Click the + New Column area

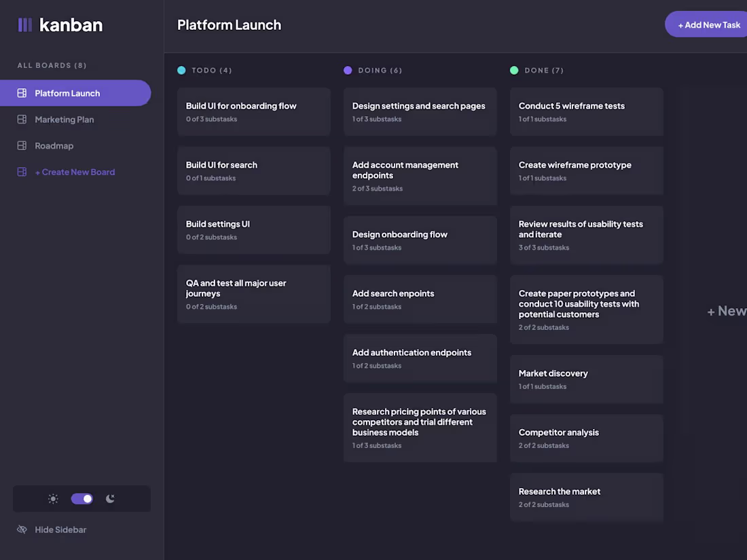click(x=727, y=311)
